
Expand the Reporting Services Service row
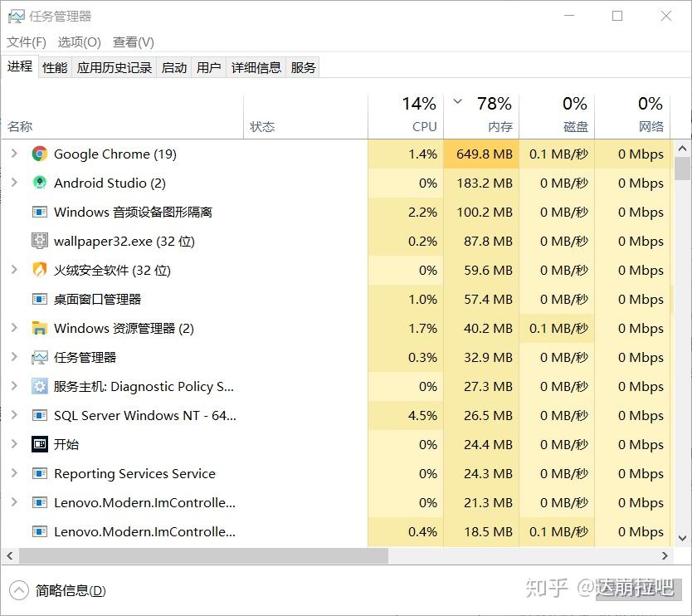tap(14, 473)
